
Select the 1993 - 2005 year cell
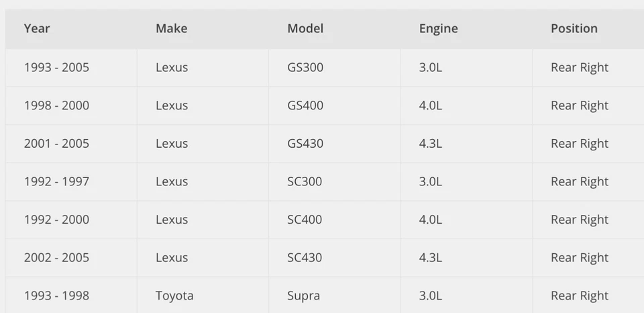[x=56, y=67]
